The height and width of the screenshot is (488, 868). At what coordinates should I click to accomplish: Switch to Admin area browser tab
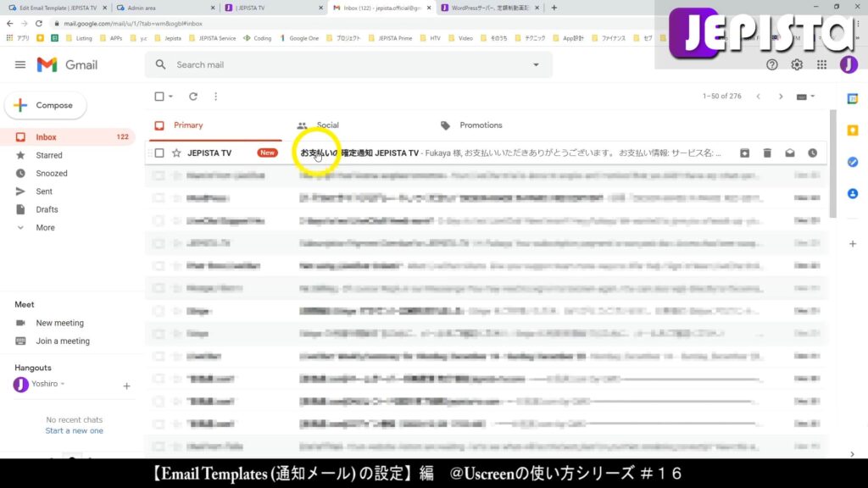165,8
